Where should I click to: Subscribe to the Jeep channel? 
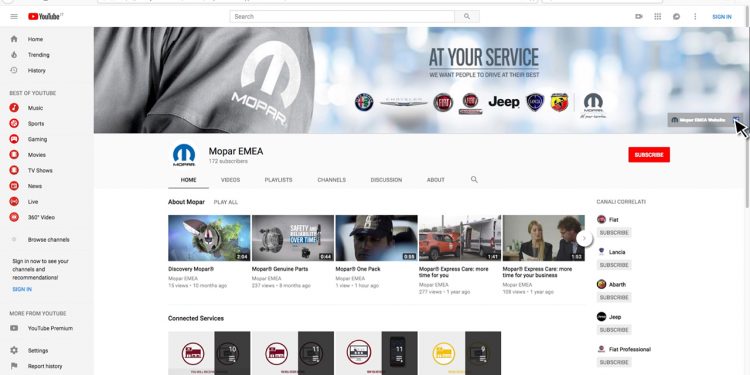click(614, 330)
